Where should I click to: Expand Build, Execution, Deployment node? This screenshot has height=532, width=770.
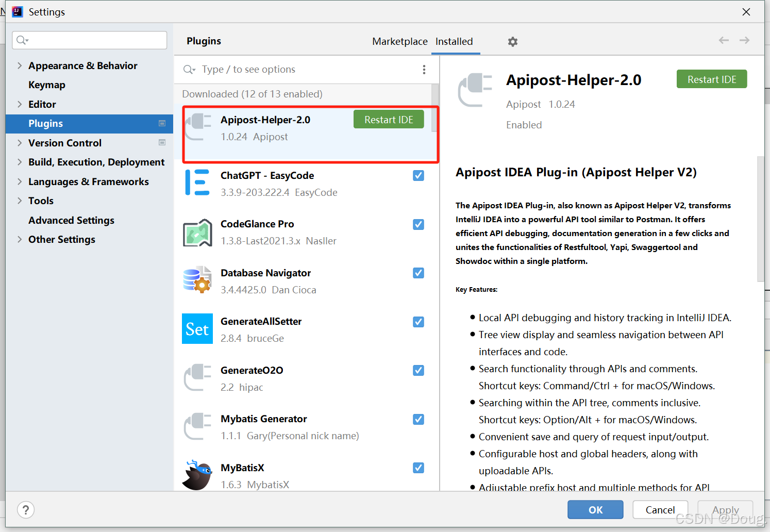tap(20, 162)
